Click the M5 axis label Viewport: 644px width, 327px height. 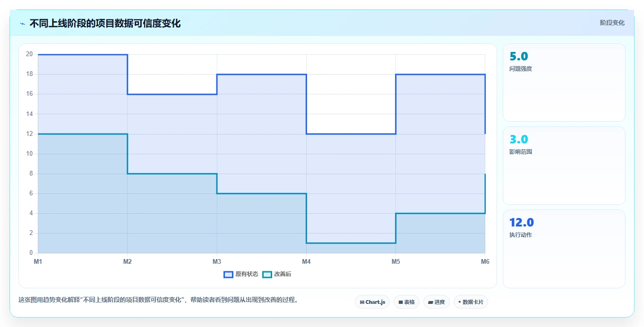tap(395, 261)
